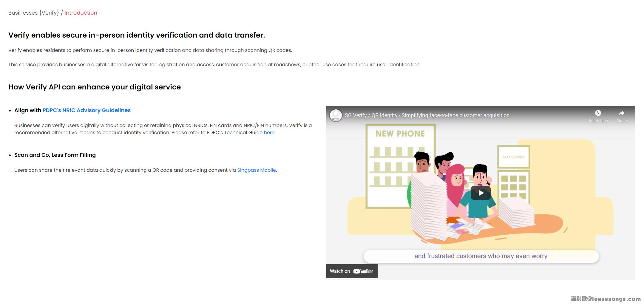Viewport: 644px width, 305px height.
Task: Open the GovTech channel avatar
Action: (336, 115)
